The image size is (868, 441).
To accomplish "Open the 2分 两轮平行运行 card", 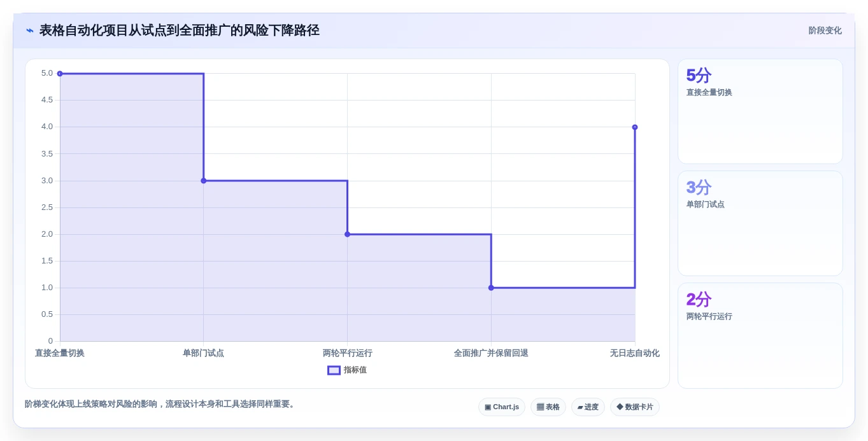I will pos(760,335).
